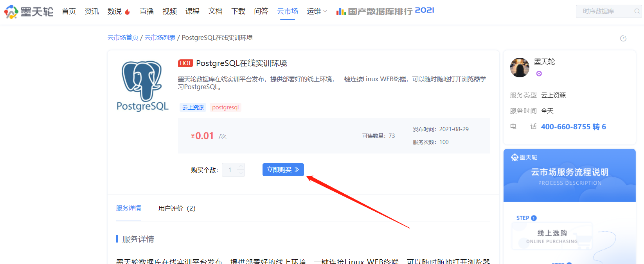Screen dimensions: 644x264
Task: Open the 问答 nav item
Action: pos(261,11)
